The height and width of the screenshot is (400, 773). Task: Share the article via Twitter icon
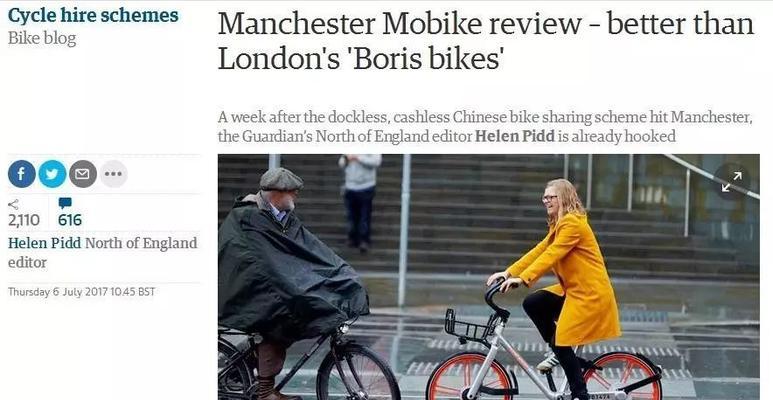click(x=52, y=174)
